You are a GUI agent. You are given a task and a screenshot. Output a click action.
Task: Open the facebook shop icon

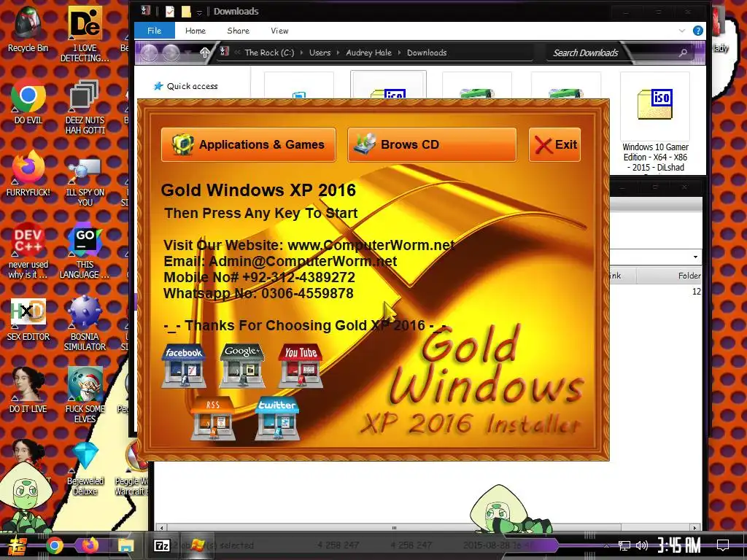click(183, 366)
